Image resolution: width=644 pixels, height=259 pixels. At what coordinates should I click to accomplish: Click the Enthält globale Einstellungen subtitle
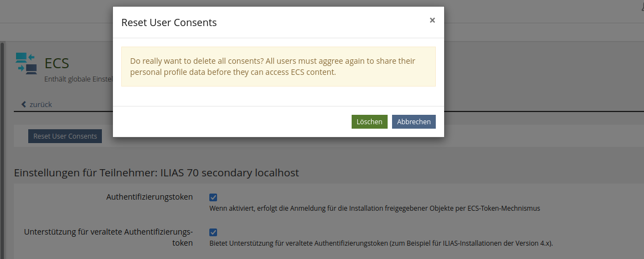tap(78, 79)
